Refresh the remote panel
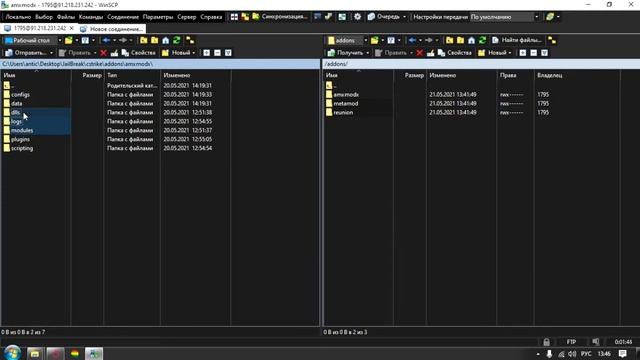The height and width of the screenshot is (360, 640). point(482,40)
